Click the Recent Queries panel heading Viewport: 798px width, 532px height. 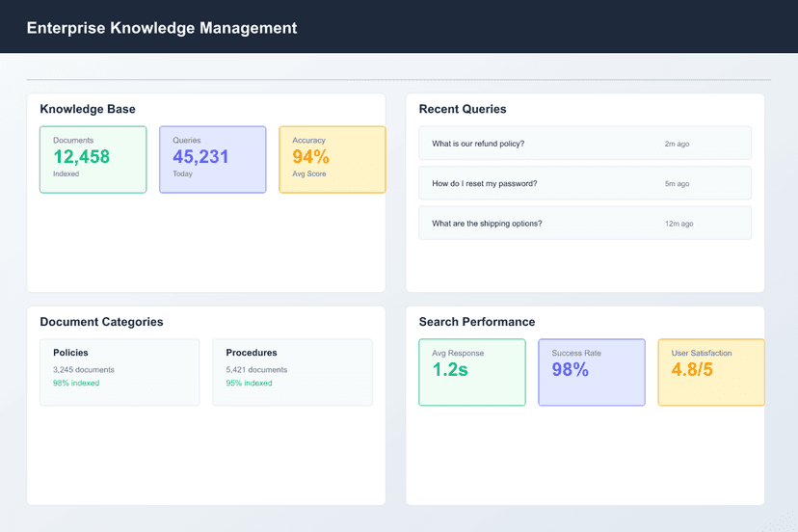pyautogui.click(x=462, y=109)
